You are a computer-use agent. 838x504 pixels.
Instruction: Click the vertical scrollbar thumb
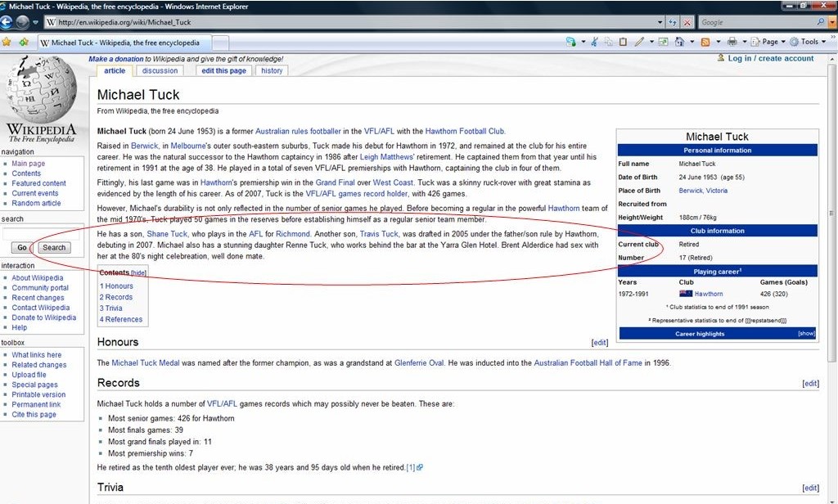(x=832, y=214)
